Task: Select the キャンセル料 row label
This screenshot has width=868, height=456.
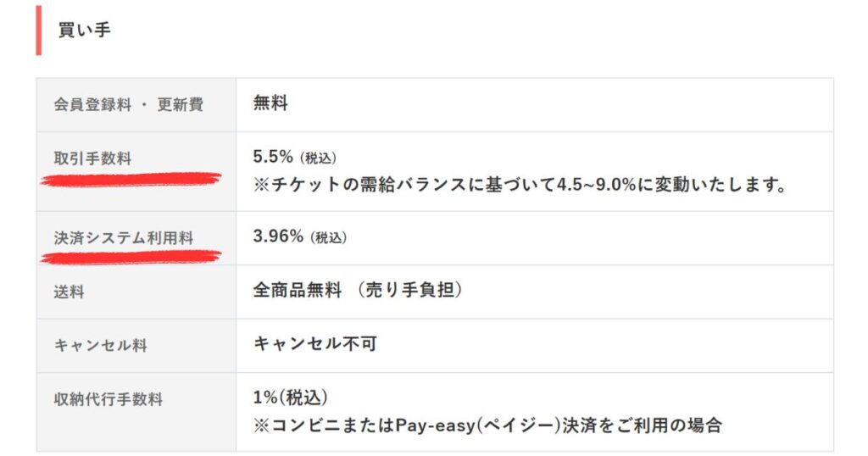Action: point(100,346)
